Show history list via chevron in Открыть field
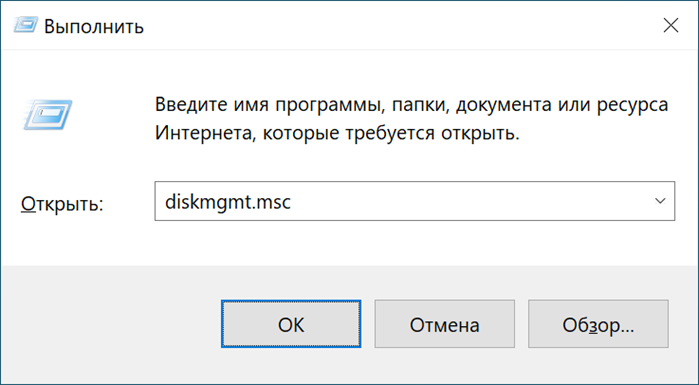This screenshot has height=385, width=699. point(660,201)
